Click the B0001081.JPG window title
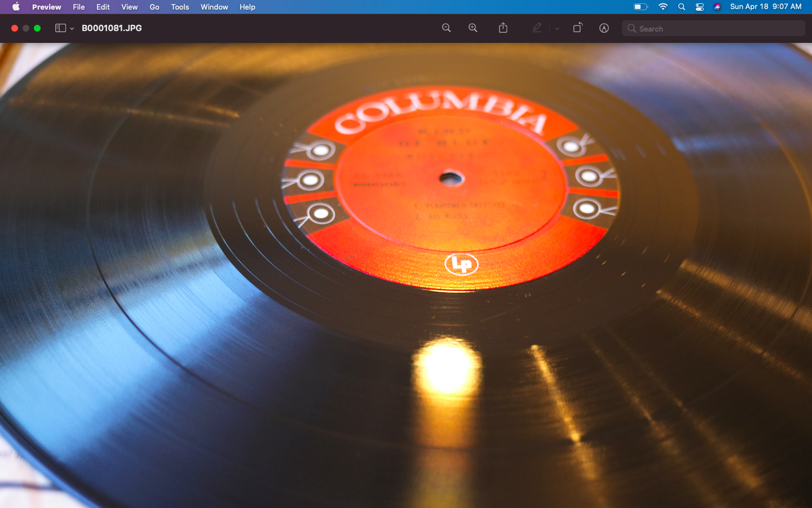 pyautogui.click(x=112, y=28)
